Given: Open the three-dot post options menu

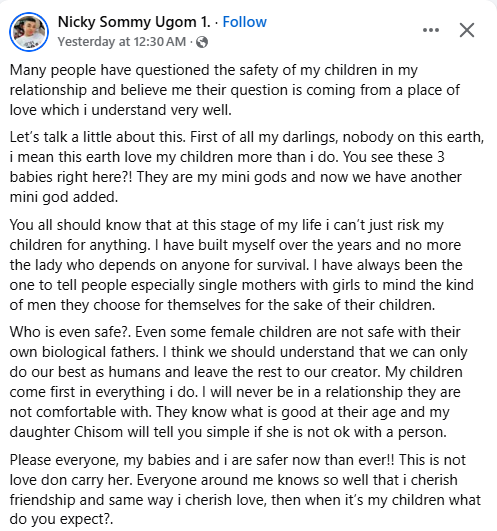Looking at the screenshot, I should coord(431,30).
